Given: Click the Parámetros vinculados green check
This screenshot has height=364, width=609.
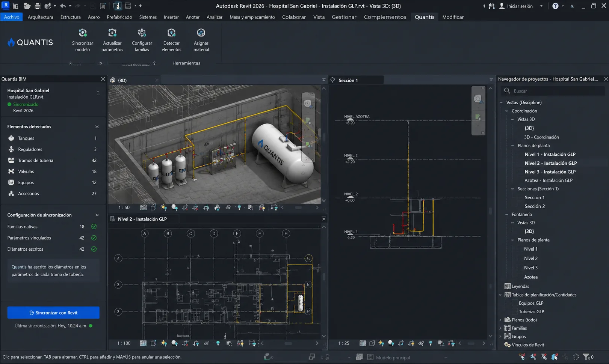Looking at the screenshot, I should [x=94, y=238].
